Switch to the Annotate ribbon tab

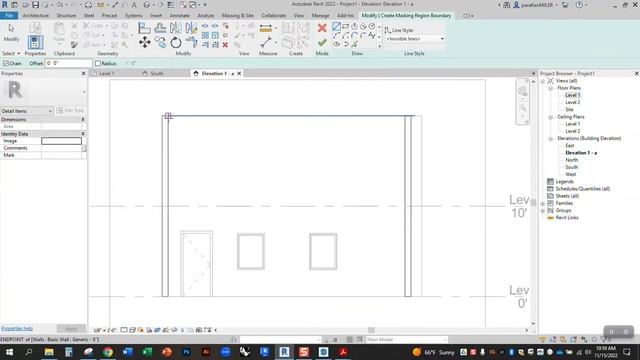[180, 16]
